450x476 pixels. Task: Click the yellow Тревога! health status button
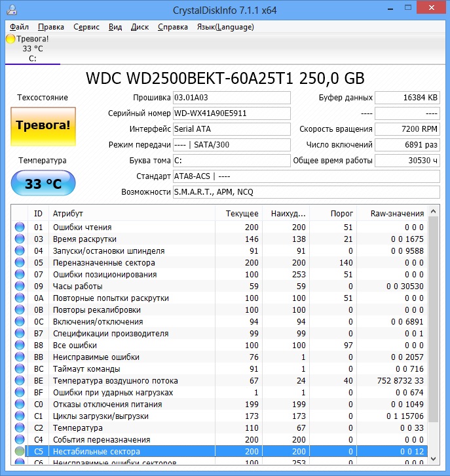[43, 127]
